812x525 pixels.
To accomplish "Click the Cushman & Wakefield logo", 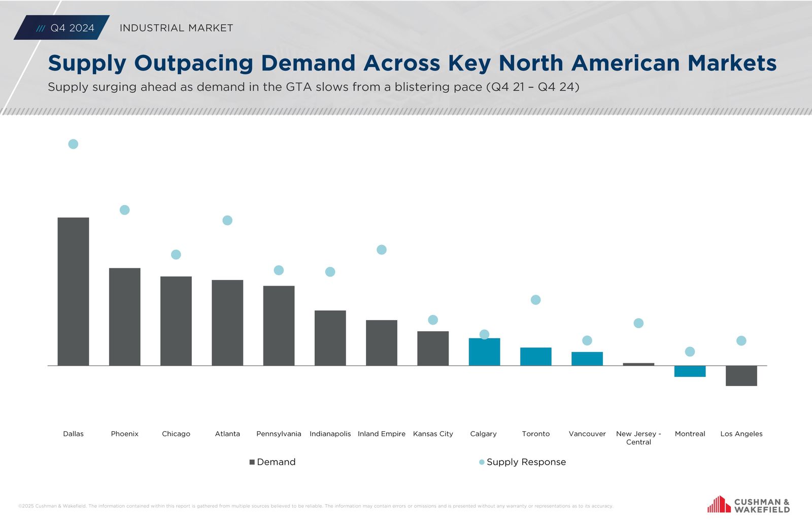I will tap(749, 505).
